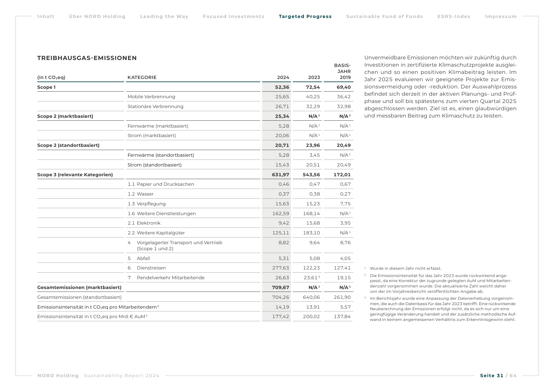Open the Inhalt navigation tab
Image resolution: width=554 pixels, height=392 pixels.
click(x=46, y=16)
